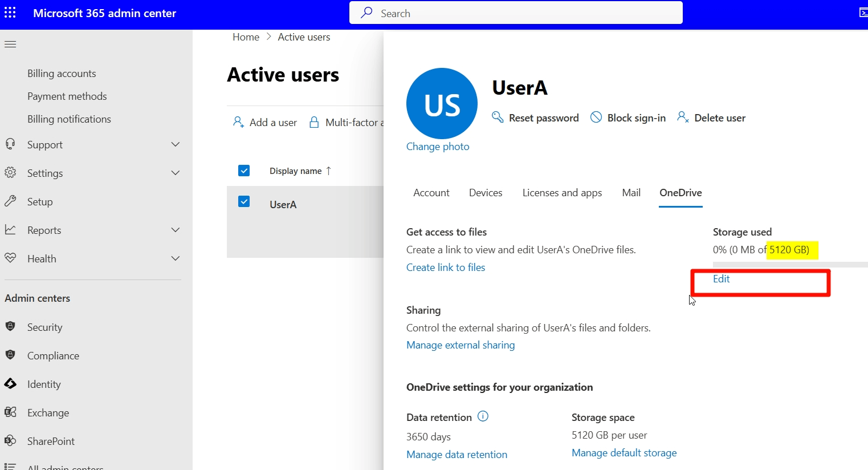Expand the Health section
The height and width of the screenshot is (470, 868).
tap(176, 258)
